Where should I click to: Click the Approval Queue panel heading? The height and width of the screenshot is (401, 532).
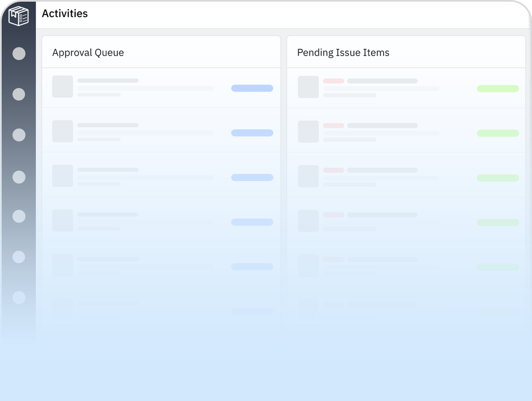click(88, 53)
